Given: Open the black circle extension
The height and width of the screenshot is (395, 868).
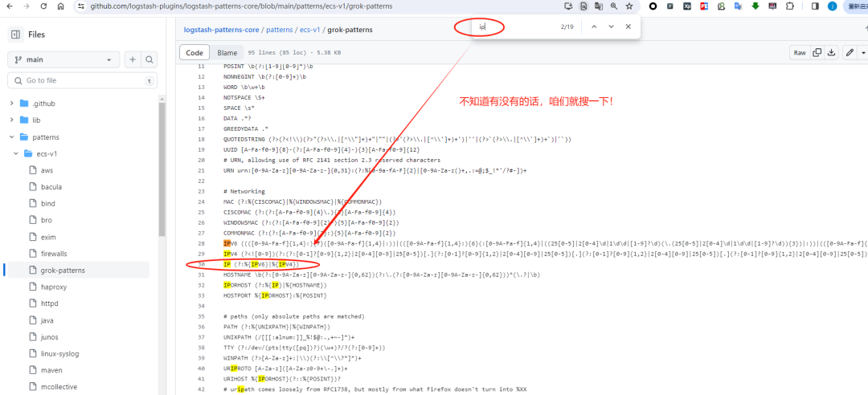Looking at the screenshot, I should tap(653, 6).
